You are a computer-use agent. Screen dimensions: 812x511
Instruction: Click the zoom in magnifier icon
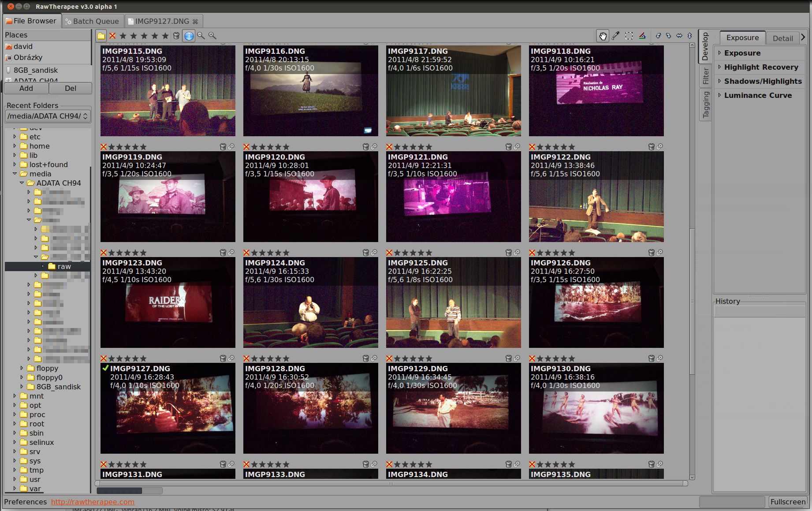[212, 36]
